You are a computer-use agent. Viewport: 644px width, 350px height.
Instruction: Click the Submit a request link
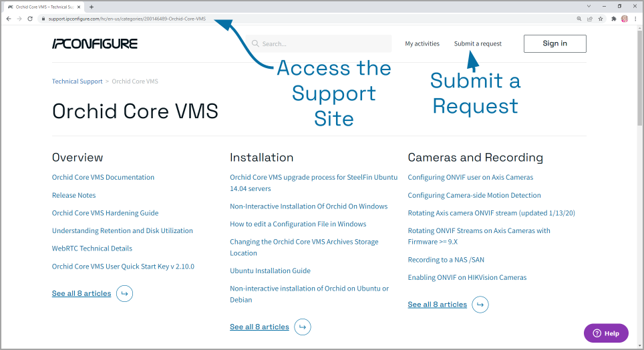[478, 44]
